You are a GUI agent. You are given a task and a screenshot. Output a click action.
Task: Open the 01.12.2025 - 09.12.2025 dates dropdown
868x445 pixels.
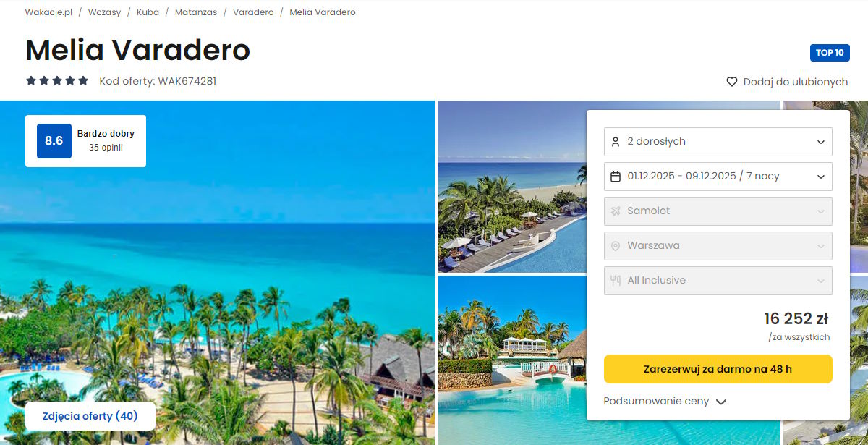(718, 177)
